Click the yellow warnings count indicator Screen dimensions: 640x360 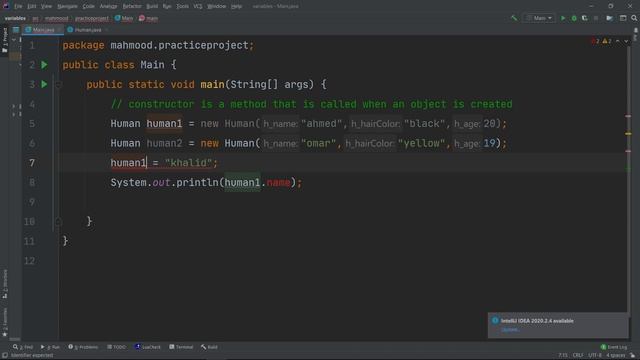[607, 41]
